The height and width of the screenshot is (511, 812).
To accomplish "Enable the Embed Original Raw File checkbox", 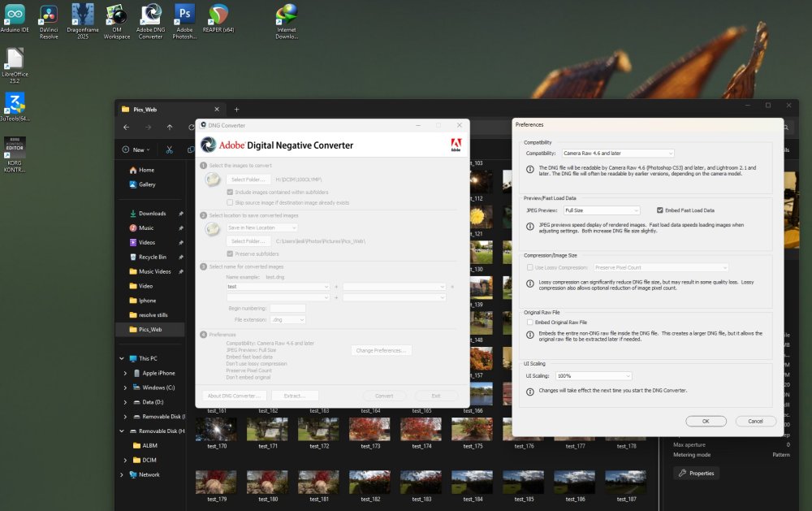I will coord(530,323).
